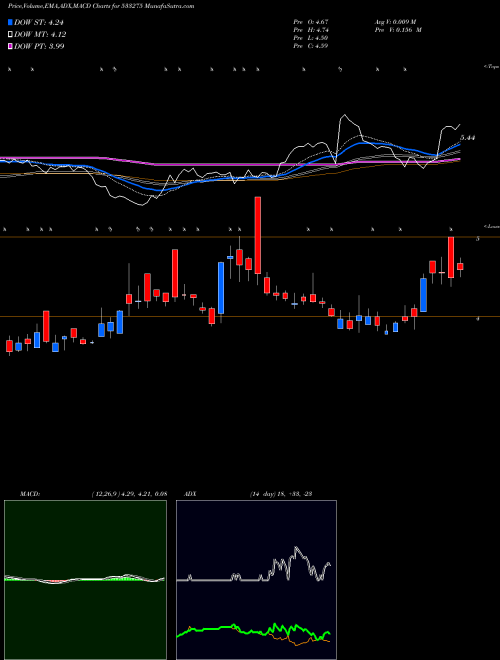
Task: Click the 'Pre O: 4.67' value
Action: (x=311, y=22)
